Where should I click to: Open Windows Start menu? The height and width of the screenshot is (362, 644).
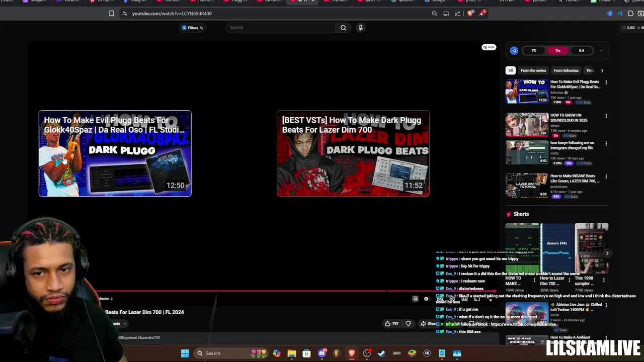185,353
